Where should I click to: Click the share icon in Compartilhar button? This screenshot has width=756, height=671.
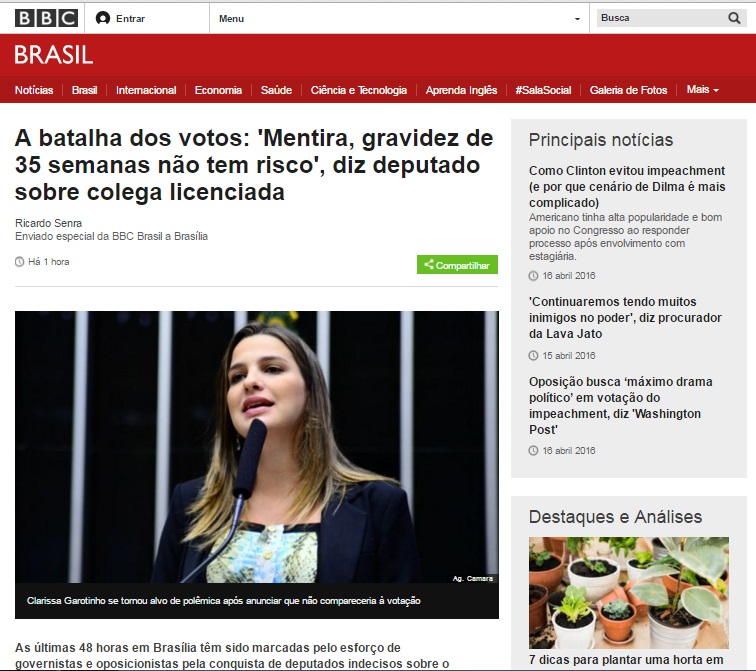pos(429,264)
